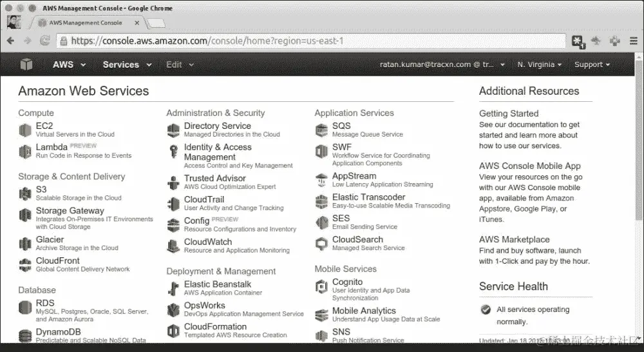Open the EC2 link
This screenshot has height=352, width=644.
(44, 126)
